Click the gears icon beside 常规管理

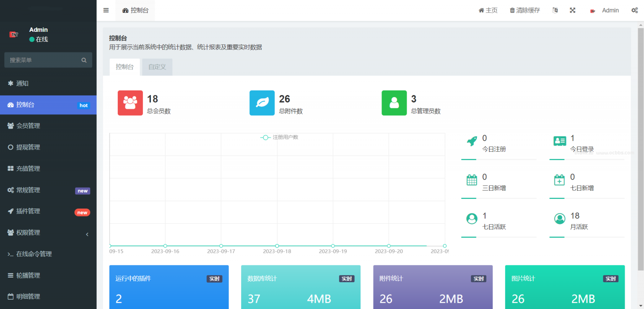(10, 190)
